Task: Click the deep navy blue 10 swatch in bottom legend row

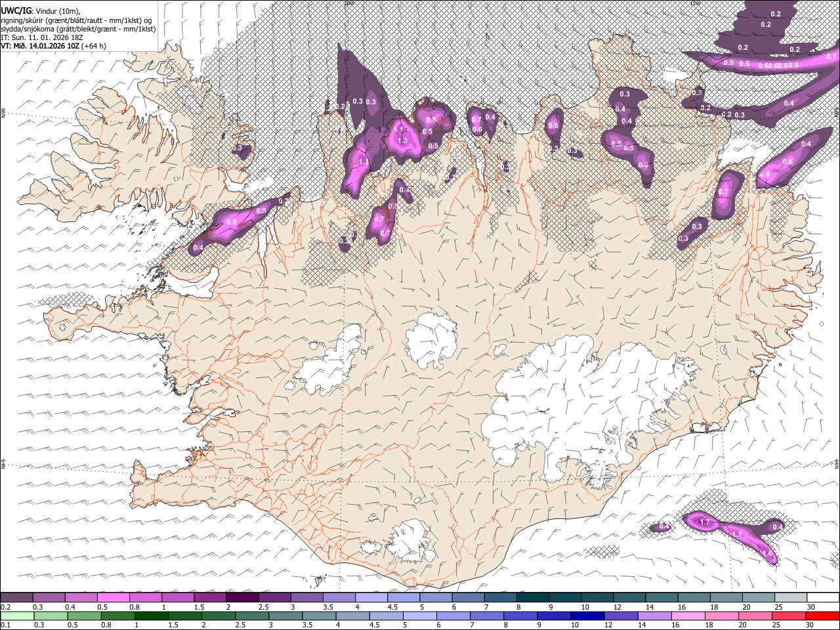Action: (x=586, y=616)
